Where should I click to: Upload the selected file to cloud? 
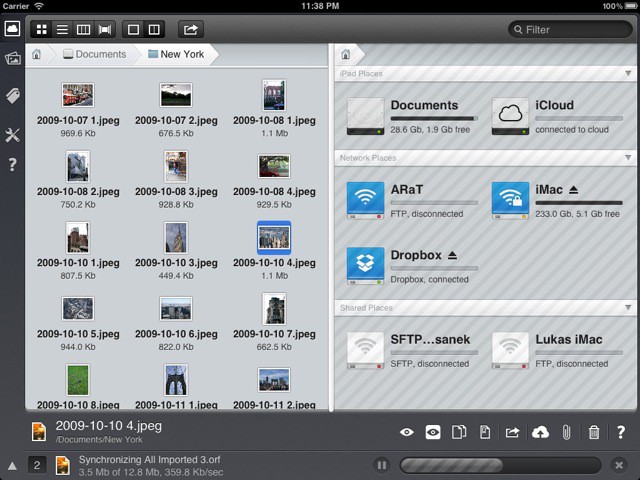click(540, 432)
